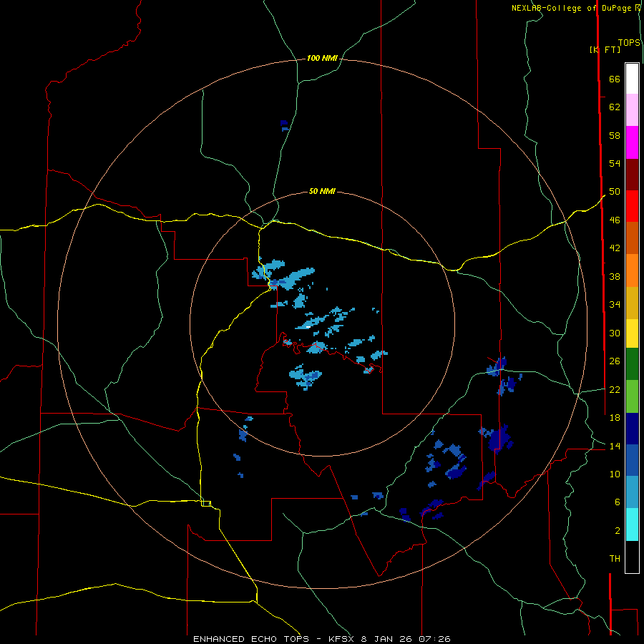Click the TH legend label
The width and height of the screenshot is (644, 644).
(x=615, y=559)
